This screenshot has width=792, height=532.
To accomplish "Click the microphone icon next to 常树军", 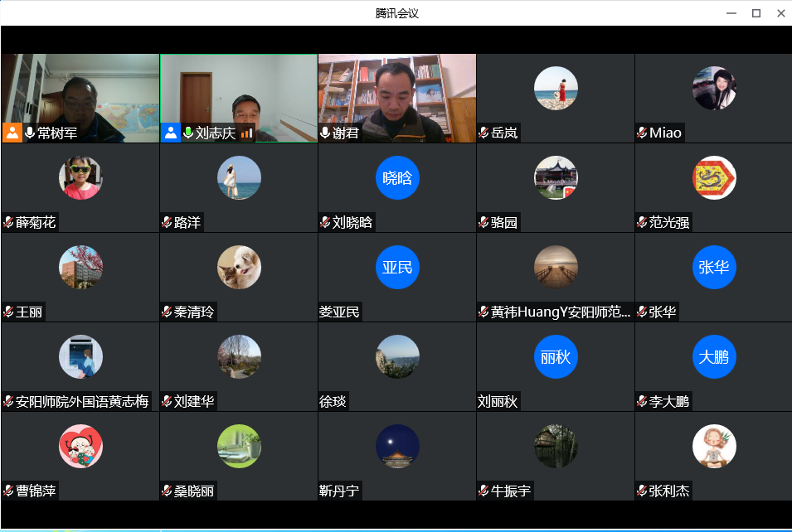I will (30, 133).
